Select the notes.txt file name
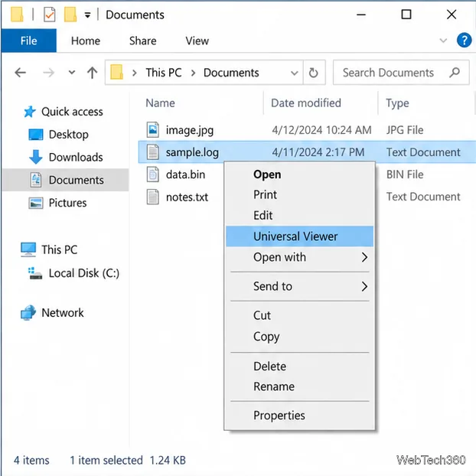Image resolution: width=476 pixels, height=476 pixels. pyautogui.click(x=187, y=197)
